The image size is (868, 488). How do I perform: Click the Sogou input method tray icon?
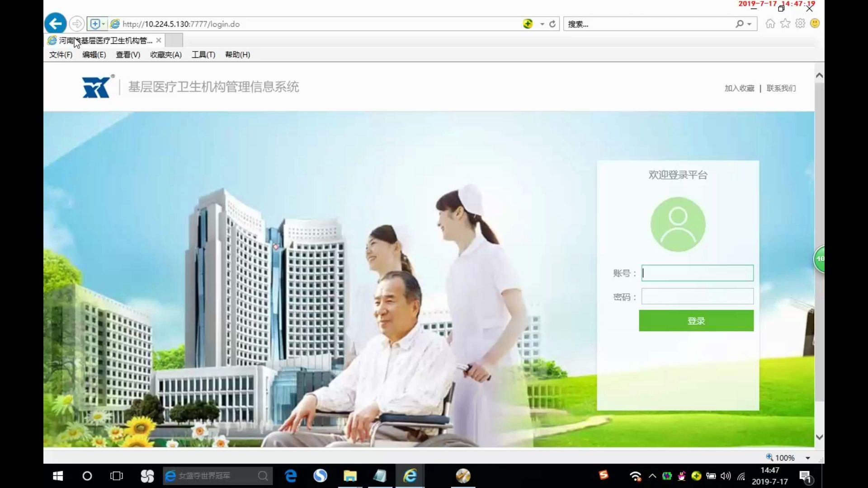pyautogui.click(x=604, y=475)
